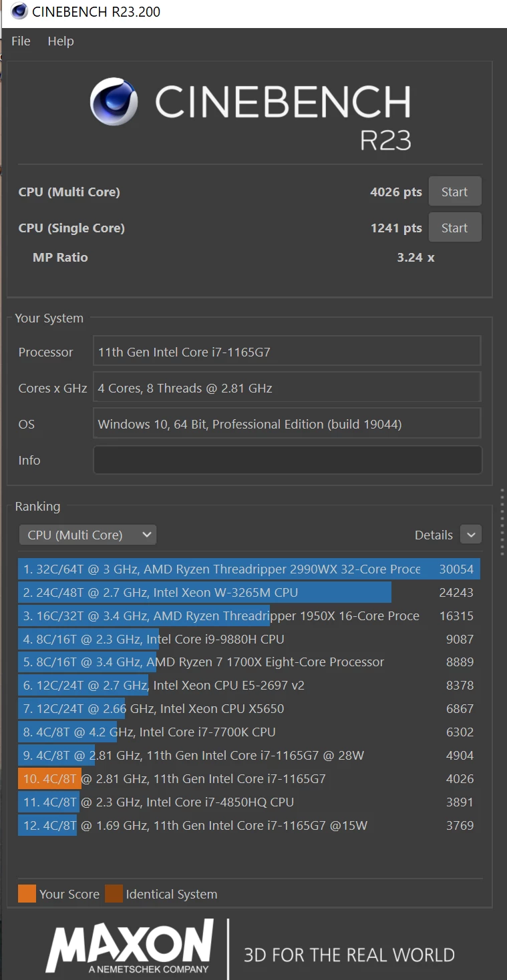The height and width of the screenshot is (980, 507).
Task: Click the orange Your Score legend swatch
Action: point(27,894)
